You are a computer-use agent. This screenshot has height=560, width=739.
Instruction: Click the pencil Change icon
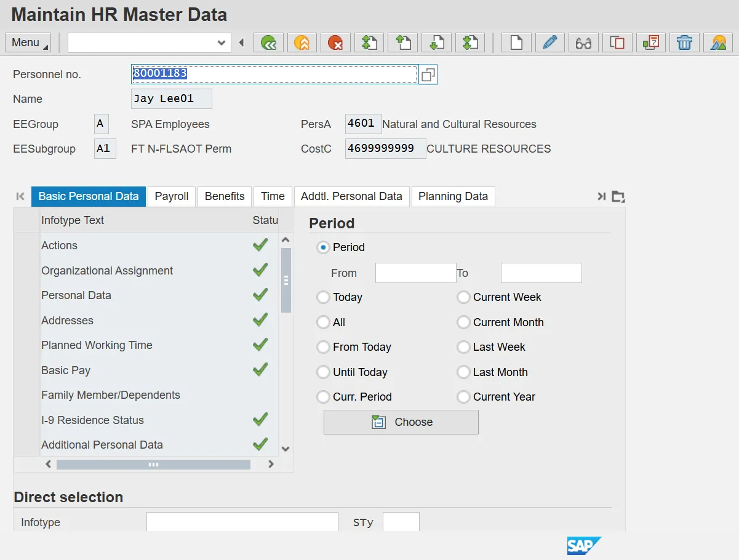(x=550, y=42)
